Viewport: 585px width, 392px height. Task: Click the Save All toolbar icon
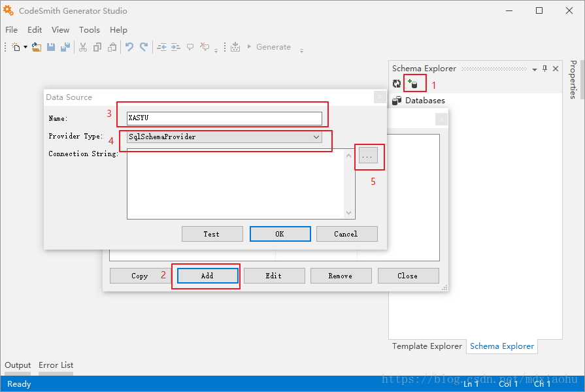[65, 47]
